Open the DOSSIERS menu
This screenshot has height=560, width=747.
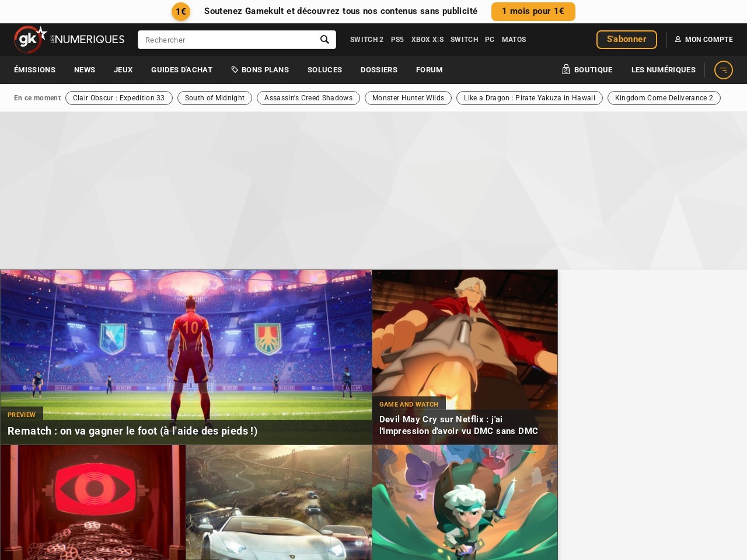click(x=379, y=70)
